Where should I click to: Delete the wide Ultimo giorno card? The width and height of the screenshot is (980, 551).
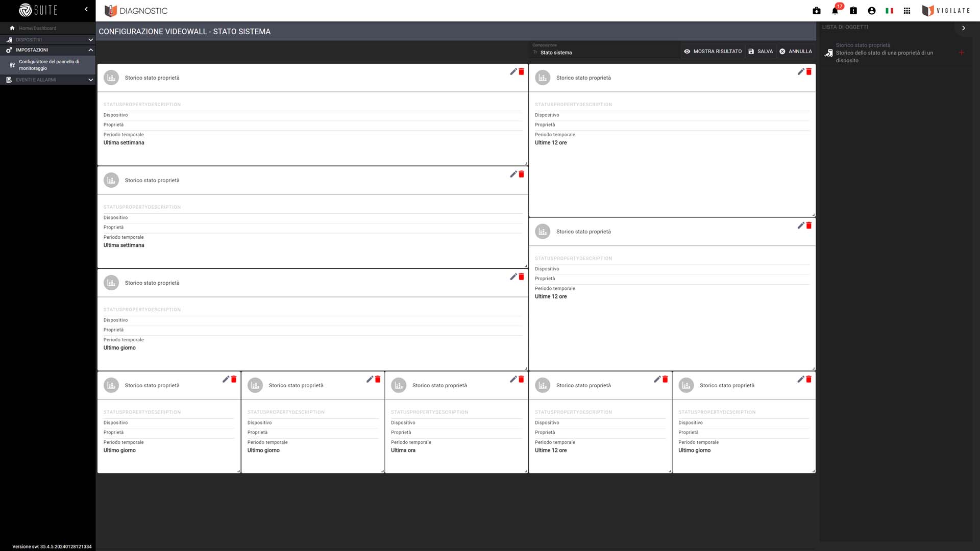522,277
